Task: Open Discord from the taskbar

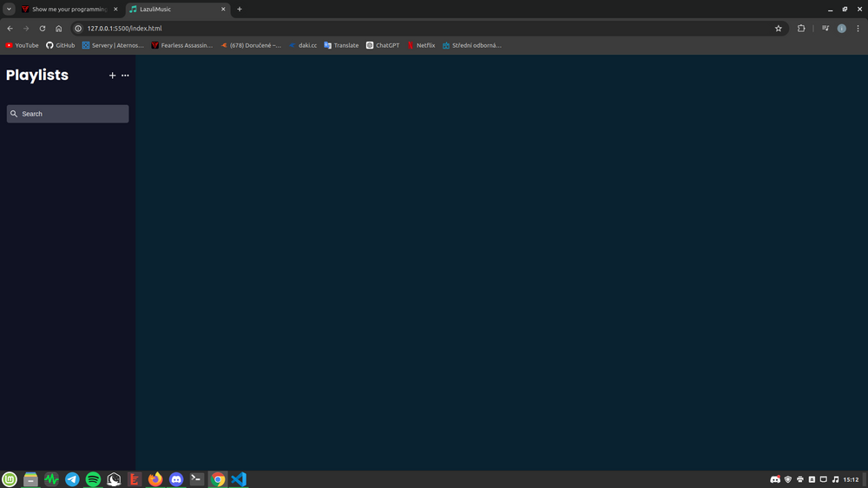Action: click(176, 479)
